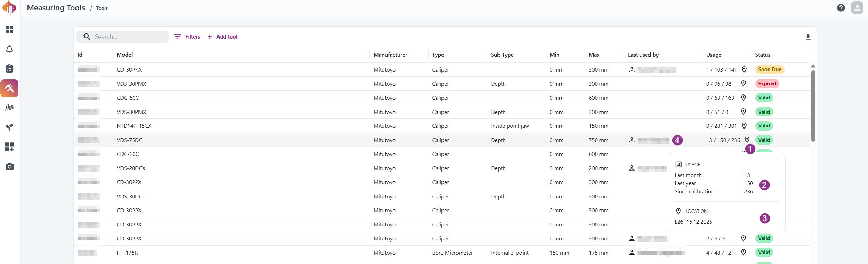Image resolution: width=868 pixels, height=264 pixels.
Task: Focus the Search input field
Action: [122, 37]
